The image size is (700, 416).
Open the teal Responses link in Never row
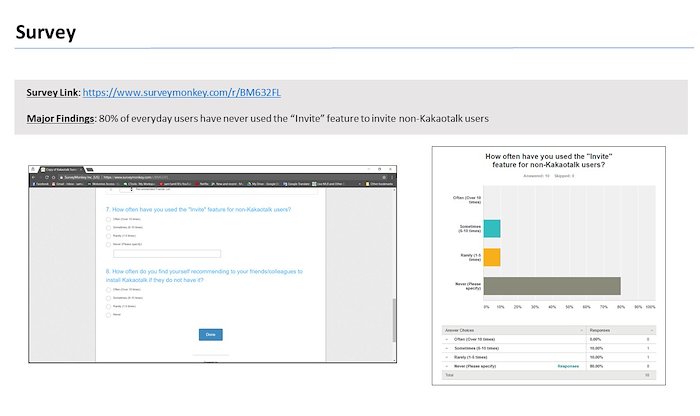click(568, 366)
